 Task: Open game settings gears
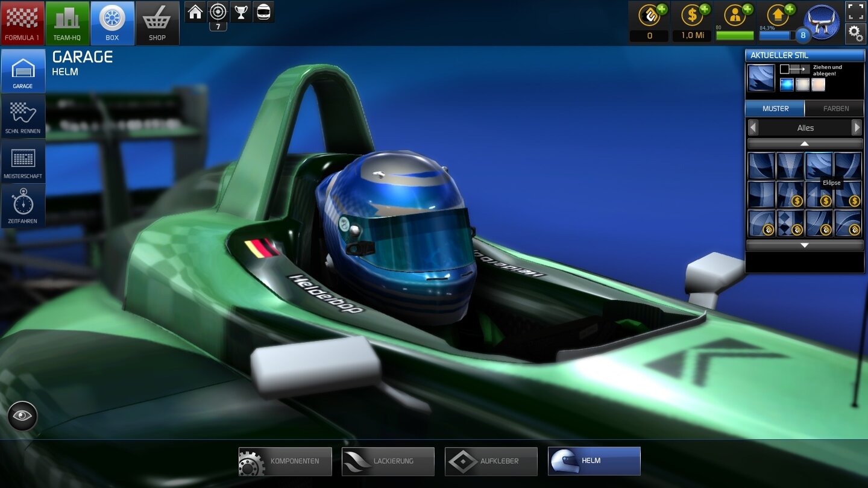click(856, 33)
